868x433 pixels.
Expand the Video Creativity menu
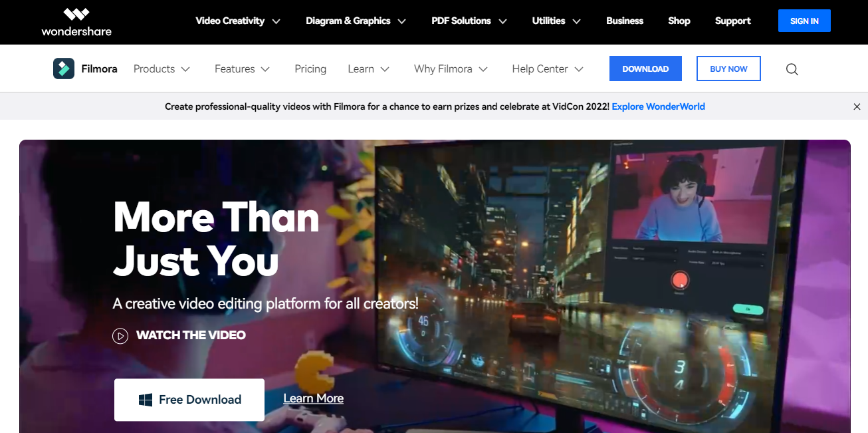pyautogui.click(x=238, y=21)
